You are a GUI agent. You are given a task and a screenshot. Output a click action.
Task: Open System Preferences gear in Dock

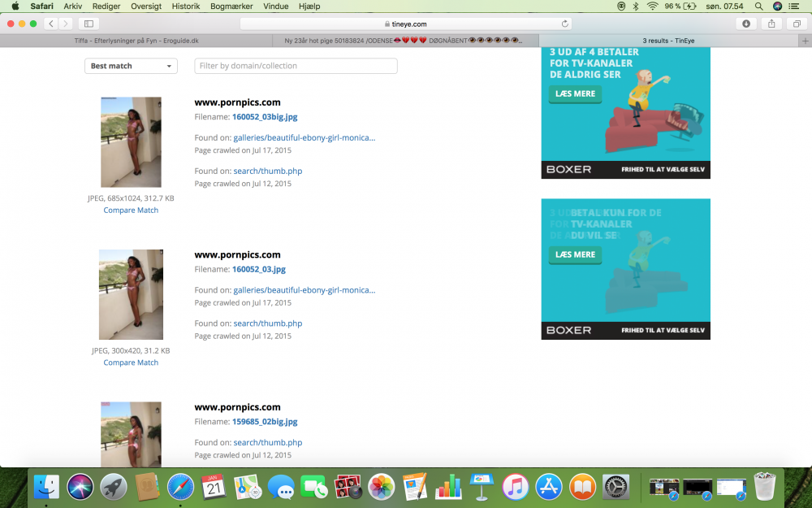[615, 487]
